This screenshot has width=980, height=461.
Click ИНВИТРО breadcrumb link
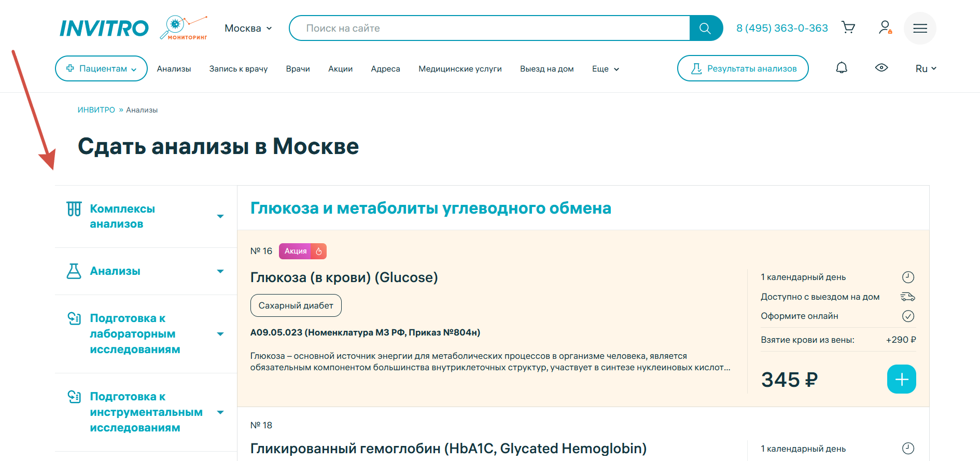pyautogui.click(x=96, y=110)
